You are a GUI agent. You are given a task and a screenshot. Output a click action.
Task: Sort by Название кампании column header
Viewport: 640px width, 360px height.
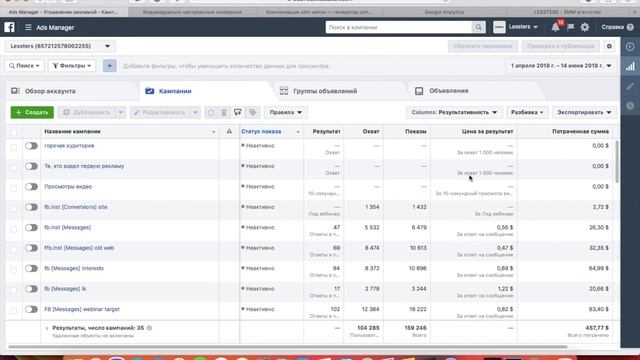(x=72, y=131)
